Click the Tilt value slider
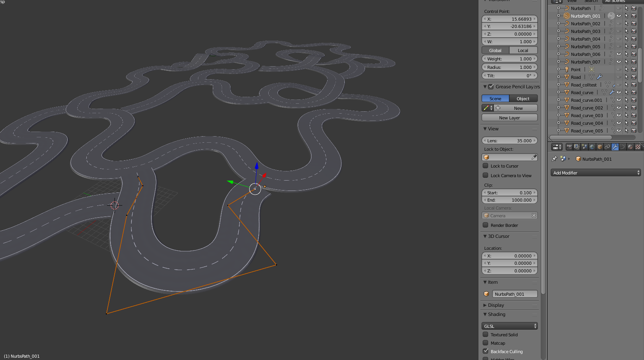Viewport: 644px width, 360px height. [509, 75]
